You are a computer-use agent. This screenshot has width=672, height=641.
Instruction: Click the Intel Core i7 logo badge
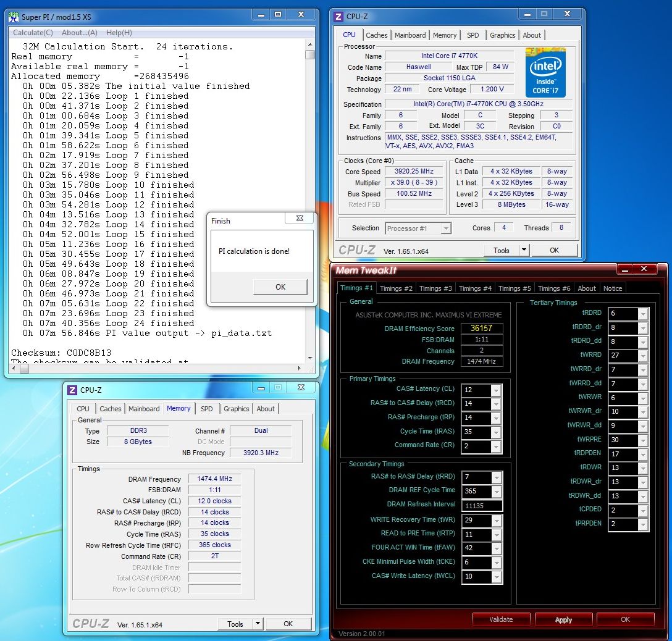546,72
